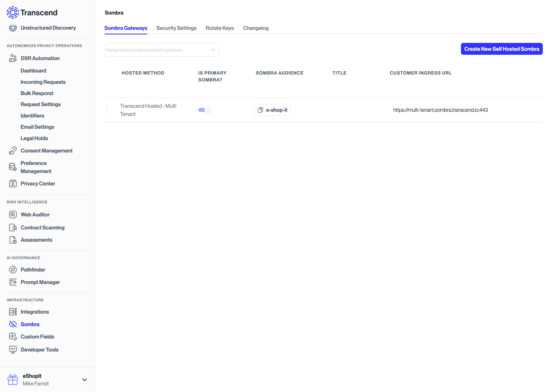552x392 pixels.
Task: Open Rotate Keys
Action: pos(220,28)
